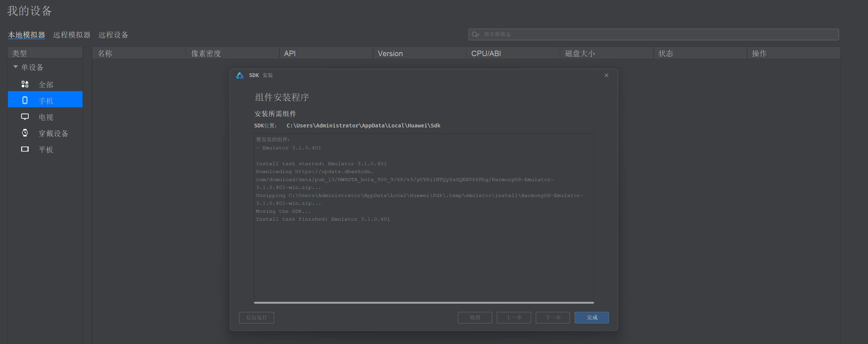The height and width of the screenshot is (344, 868).
Task: Click the "Downloading https://update.dbankcdn." line
Action: click(x=315, y=171)
